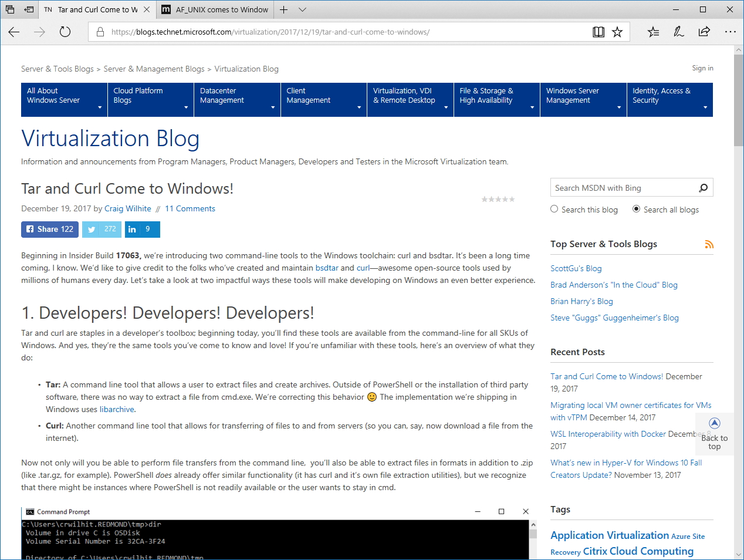The image size is (744, 560).
Task: Click the search magnifier in the Bing box
Action: click(x=703, y=187)
